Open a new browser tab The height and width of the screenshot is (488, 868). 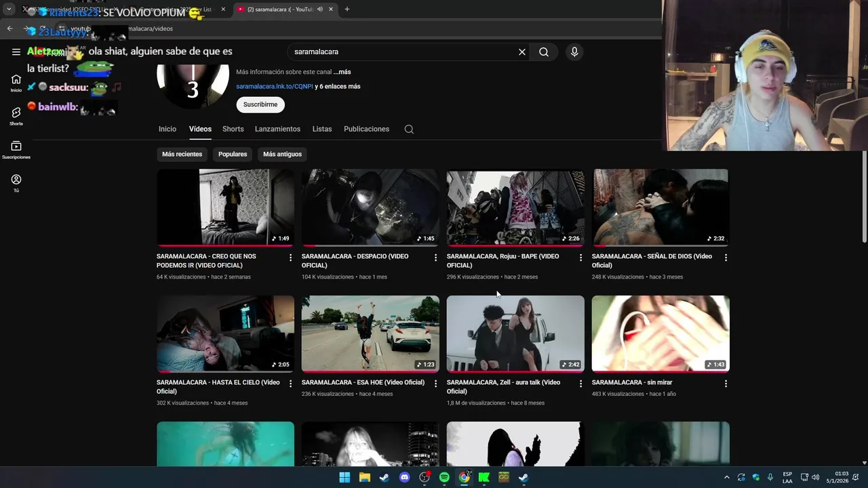(x=347, y=9)
